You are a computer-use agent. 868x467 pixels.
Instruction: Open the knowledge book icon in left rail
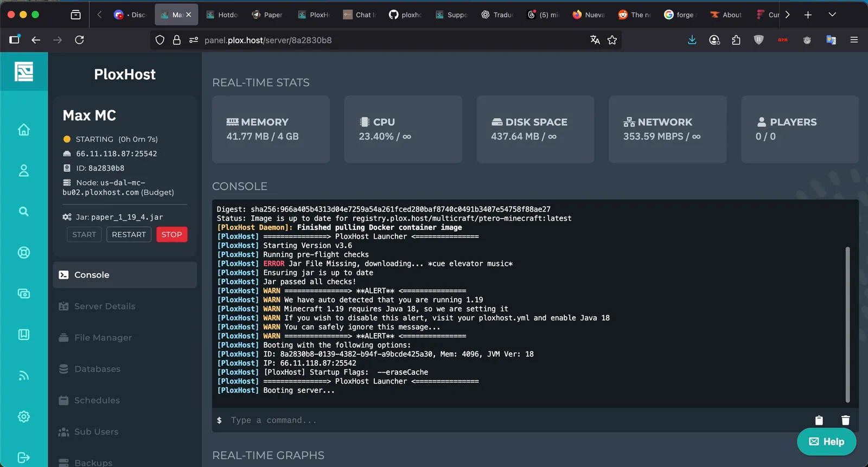point(24,334)
